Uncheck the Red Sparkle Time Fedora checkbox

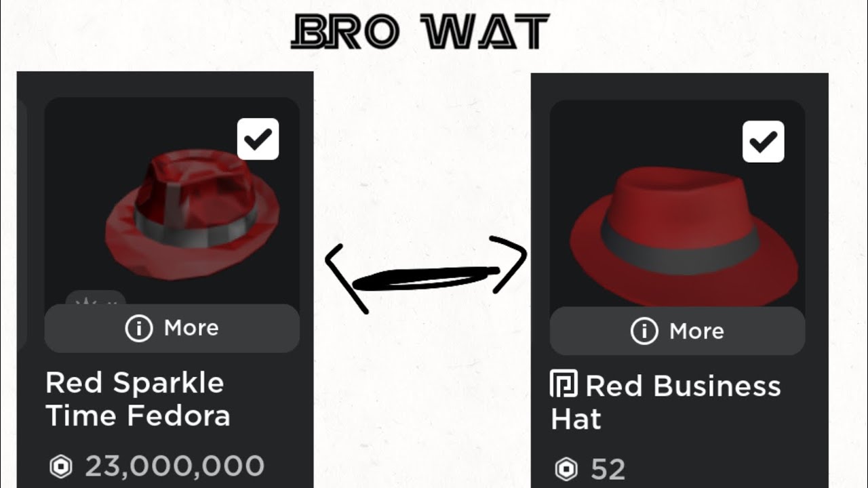[x=258, y=139]
